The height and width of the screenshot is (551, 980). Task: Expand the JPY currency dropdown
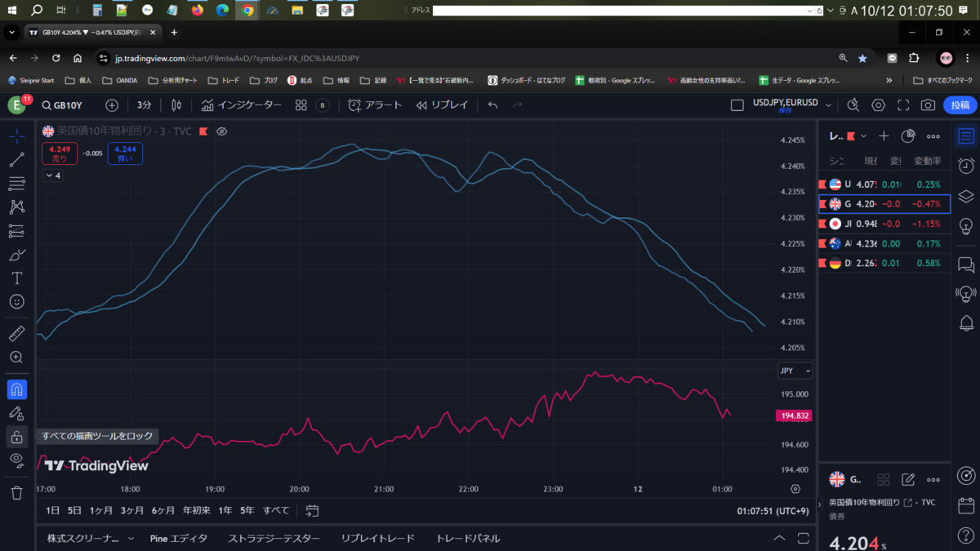(x=795, y=371)
